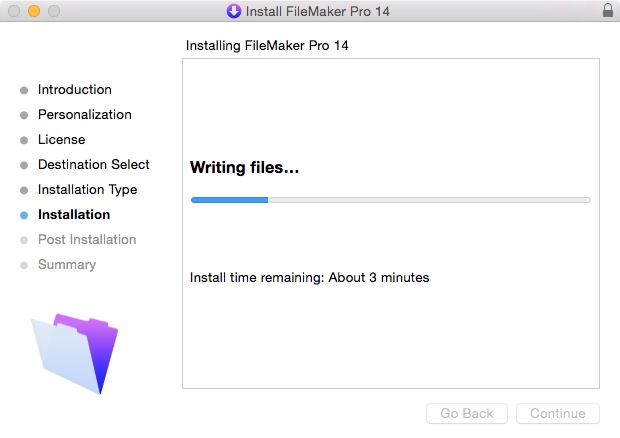Click the Install FileMaker Pro 14 window title
The image size is (620, 438).
(318, 11)
